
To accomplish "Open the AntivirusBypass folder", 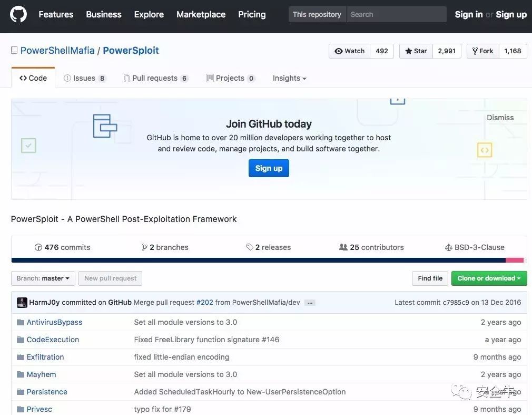I will 54,322.
